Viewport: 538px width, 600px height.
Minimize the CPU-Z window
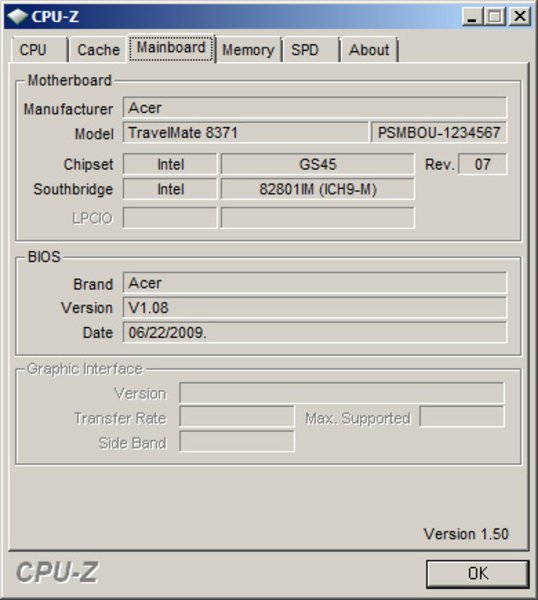point(472,16)
